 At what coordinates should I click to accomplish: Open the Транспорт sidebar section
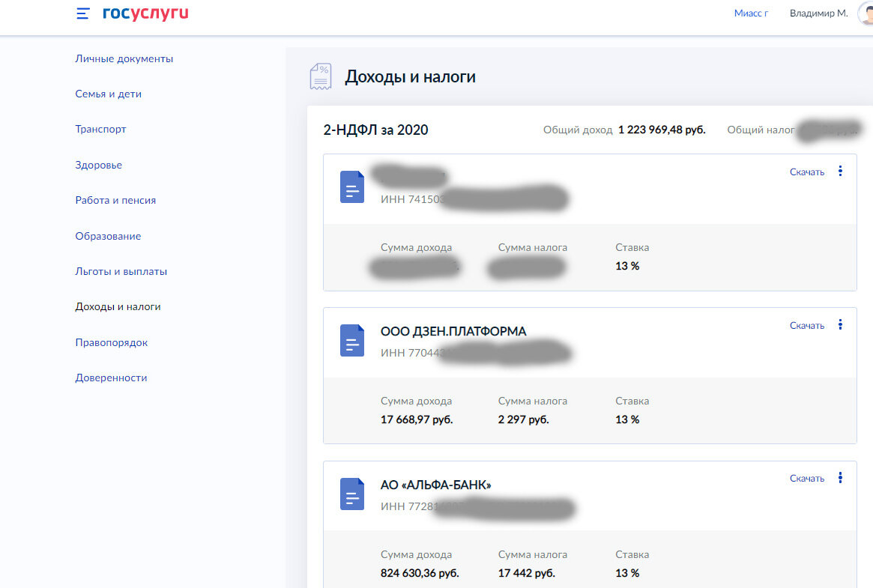click(x=100, y=129)
